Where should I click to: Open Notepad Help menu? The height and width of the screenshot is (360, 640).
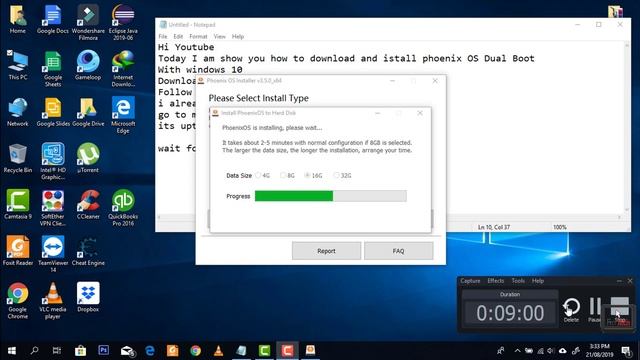(x=238, y=36)
